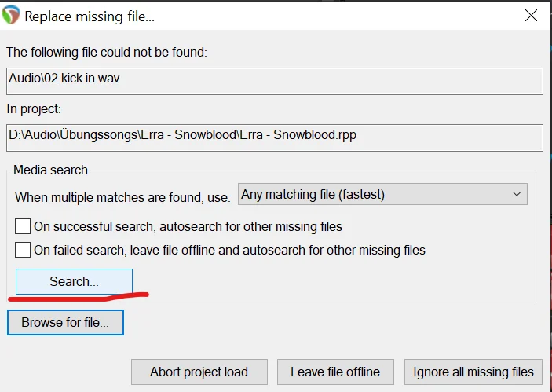Open the "Any matching file (fastest)" combo box
Image resolution: width=552 pixels, height=392 pixels.
(x=382, y=194)
